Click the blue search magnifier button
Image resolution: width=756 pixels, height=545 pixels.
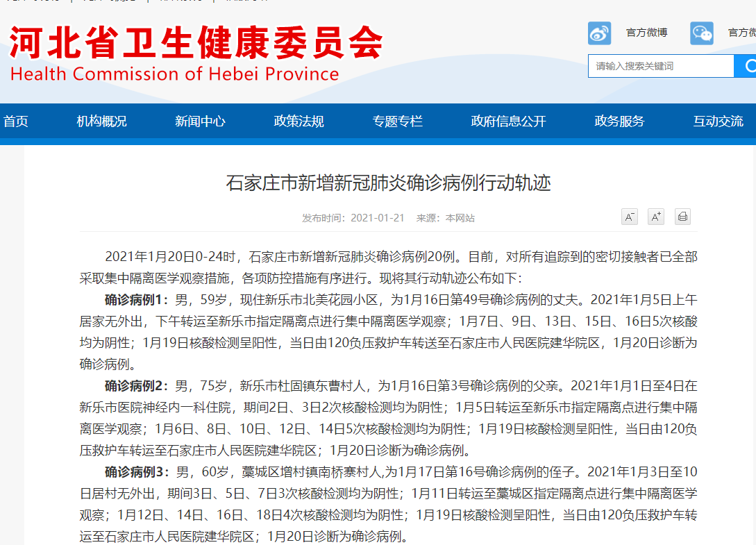point(746,66)
